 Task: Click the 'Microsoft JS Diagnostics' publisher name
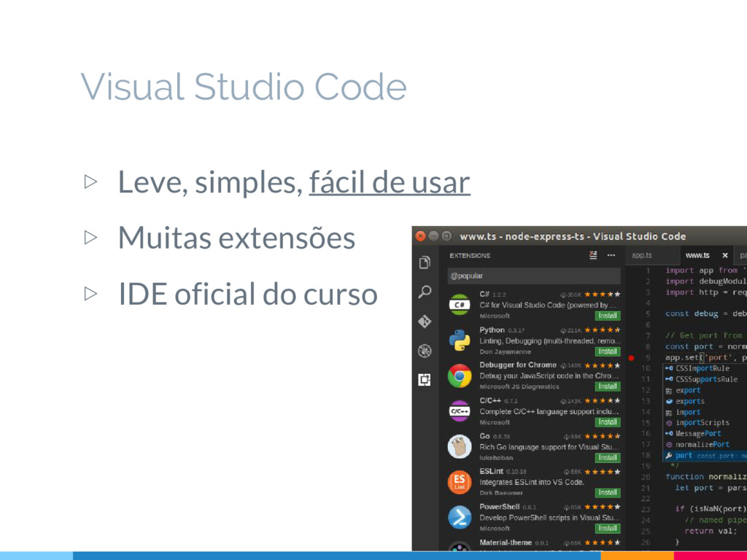[x=519, y=386]
